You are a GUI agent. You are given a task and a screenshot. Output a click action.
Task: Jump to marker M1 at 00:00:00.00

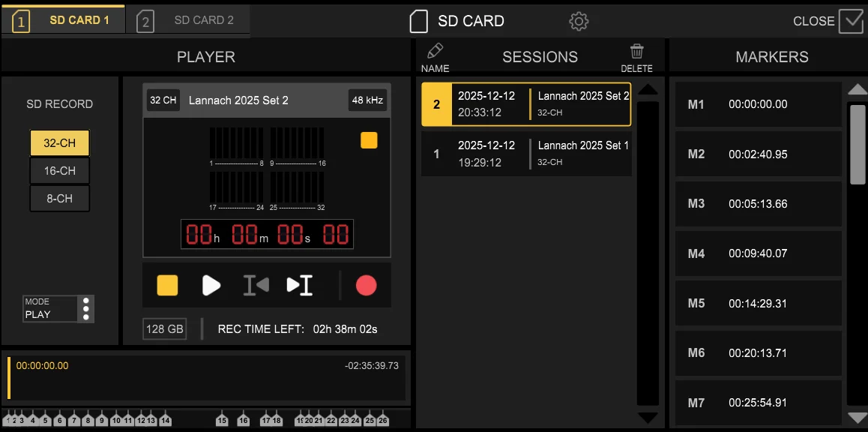click(759, 104)
